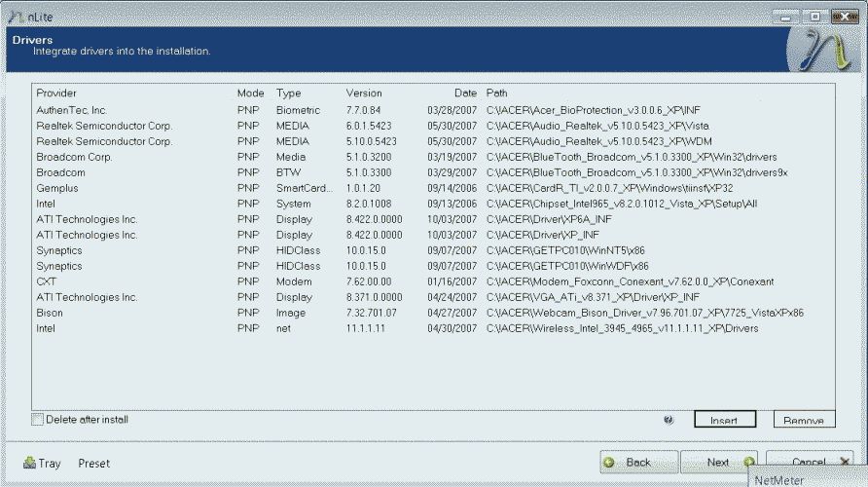Select ATI driver with XP6A_INF path

coord(433,219)
